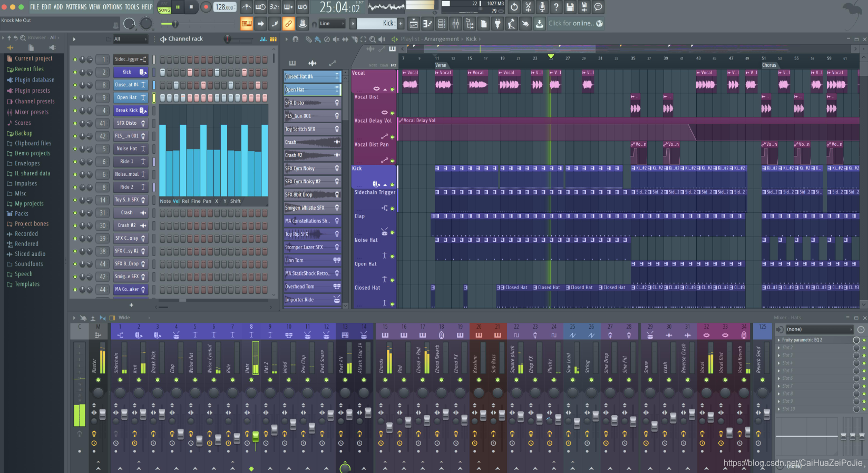Select the Open Hat channel button
Viewport: 868px width, 473px height.
click(130, 97)
